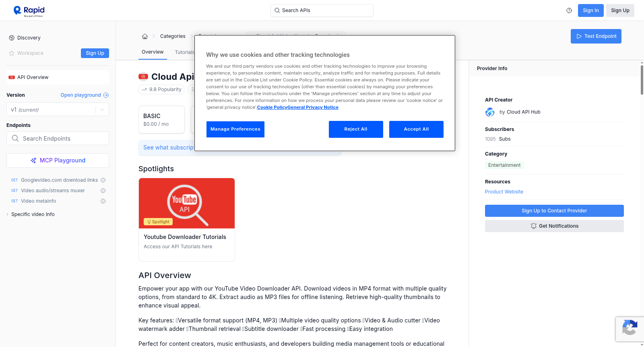Click the Youtube Downloader Tutorials title

[185, 237]
